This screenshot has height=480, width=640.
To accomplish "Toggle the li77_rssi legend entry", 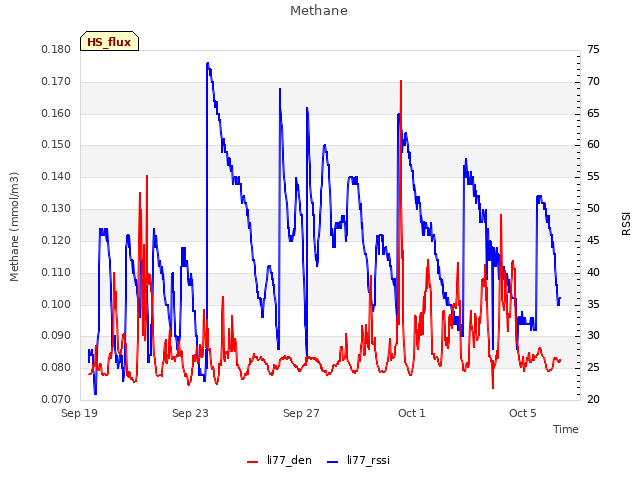I will [358, 460].
